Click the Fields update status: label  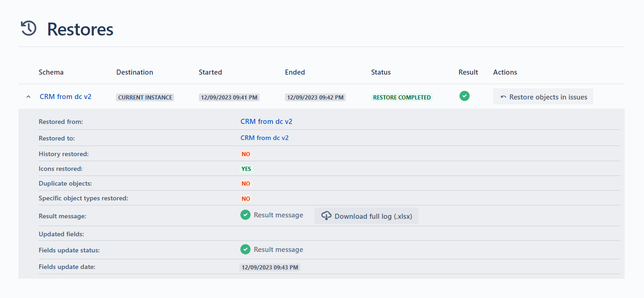coord(69,251)
